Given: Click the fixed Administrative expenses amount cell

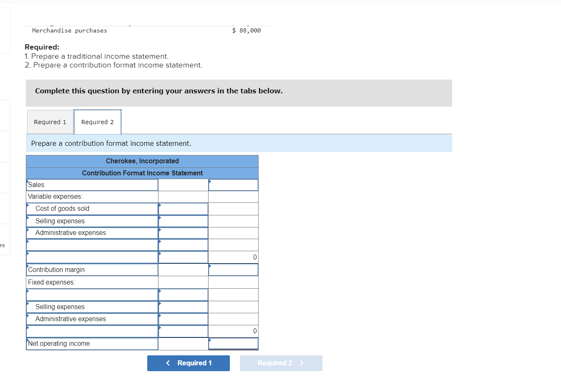Looking at the screenshot, I should pyautogui.click(x=183, y=319).
